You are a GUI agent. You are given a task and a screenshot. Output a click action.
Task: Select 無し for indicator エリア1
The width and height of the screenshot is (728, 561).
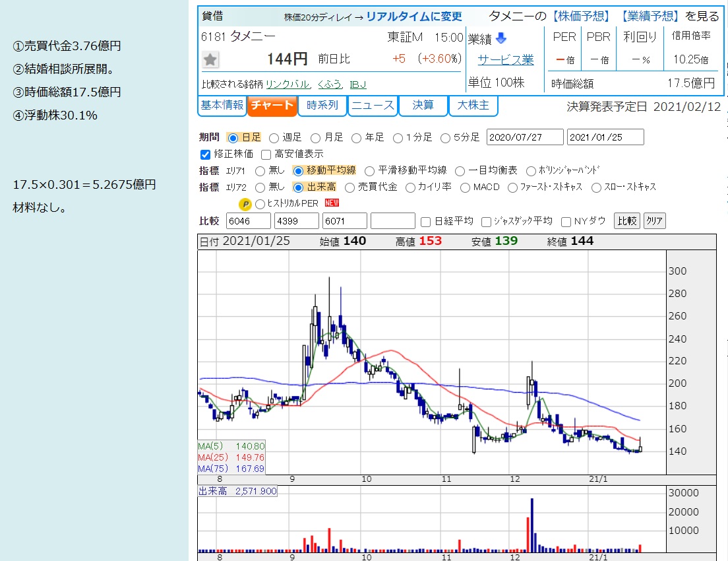[x=260, y=171]
